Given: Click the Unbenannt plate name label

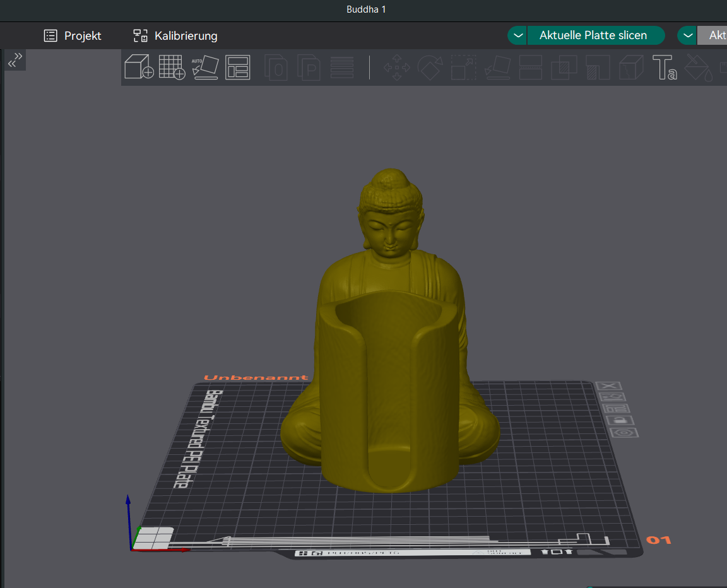Looking at the screenshot, I should pyautogui.click(x=256, y=378).
